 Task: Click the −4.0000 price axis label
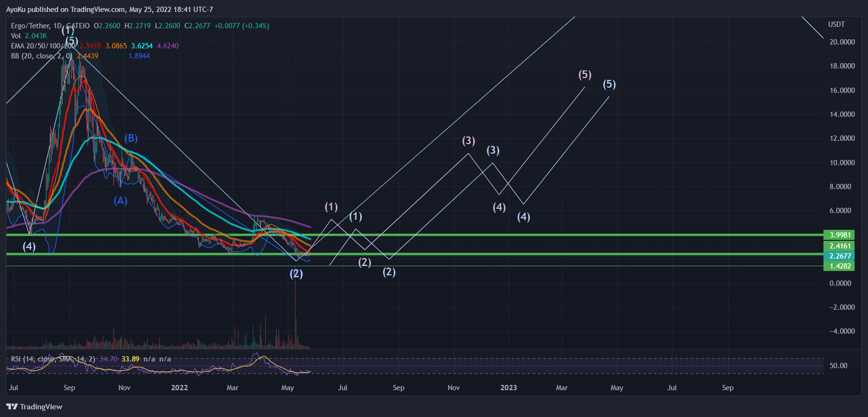(x=842, y=331)
